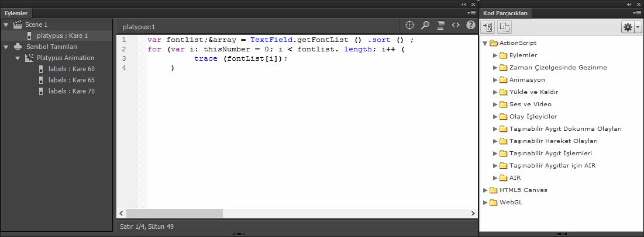This screenshot has height=237, width=644.
Task: Click the AIR folder icon
Action: [504, 177]
